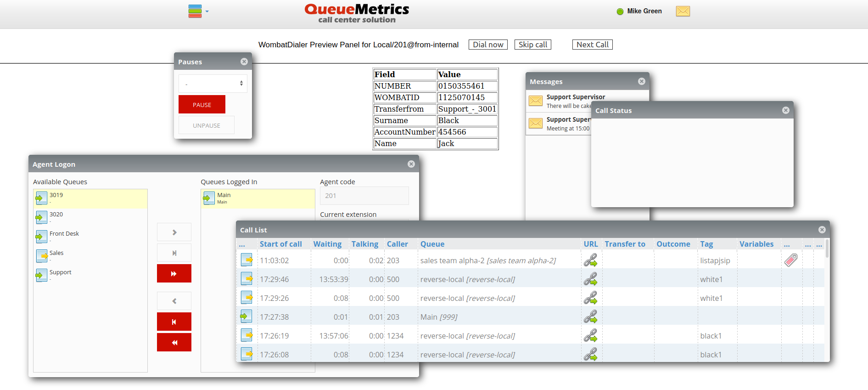Viewport: 868px width, 390px height.
Task: Close the Messages panel
Action: (642, 81)
